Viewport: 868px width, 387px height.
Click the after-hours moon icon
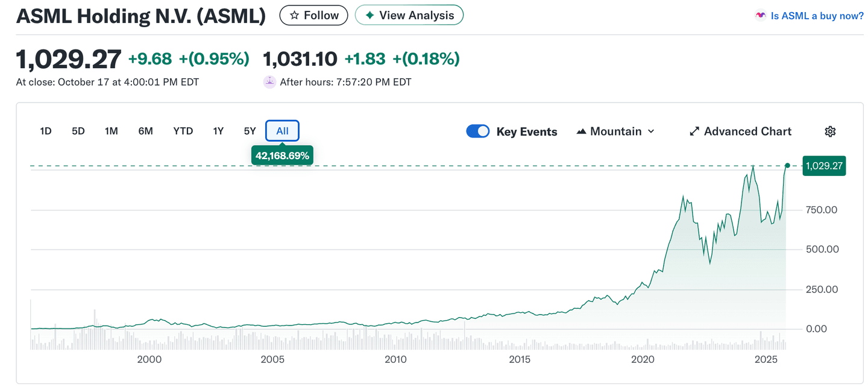click(x=269, y=82)
